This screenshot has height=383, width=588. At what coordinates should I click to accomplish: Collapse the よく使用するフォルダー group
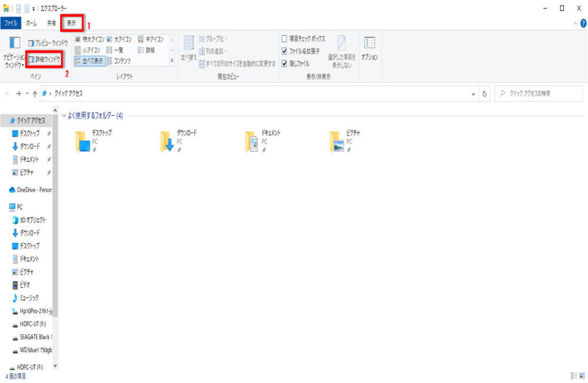[64, 116]
